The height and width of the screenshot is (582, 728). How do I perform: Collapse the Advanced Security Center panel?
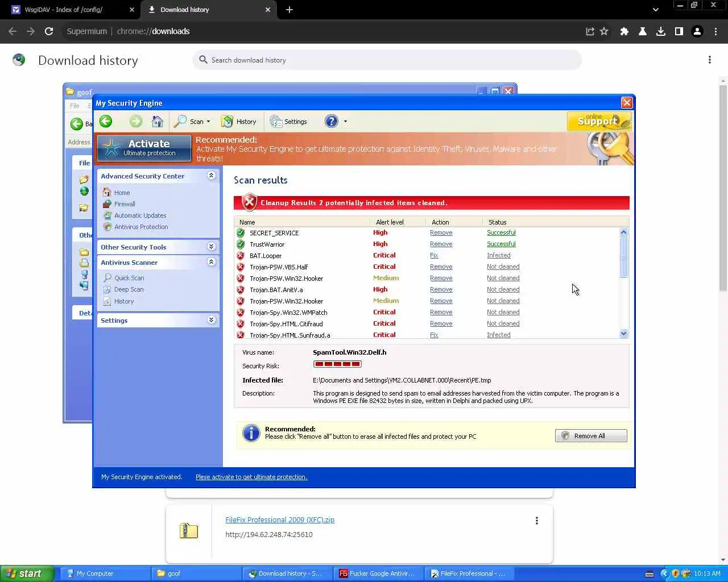pos(211,176)
